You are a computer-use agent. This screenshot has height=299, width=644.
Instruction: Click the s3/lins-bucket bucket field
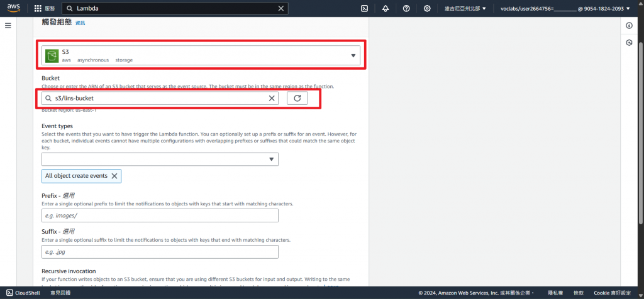point(160,99)
